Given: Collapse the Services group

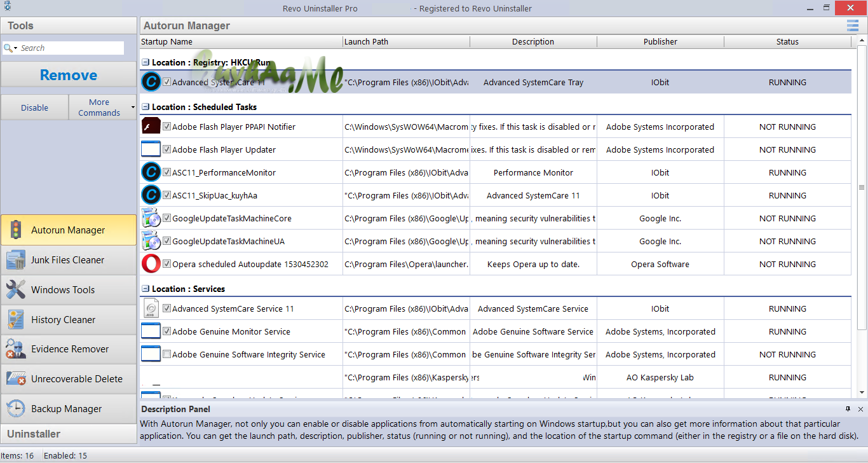Looking at the screenshot, I should (x=146, y=289).
